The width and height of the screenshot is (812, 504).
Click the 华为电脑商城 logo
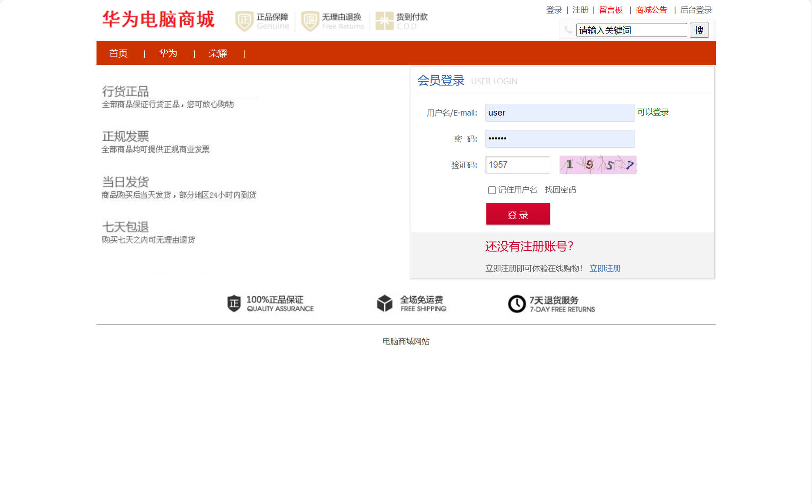(x=158, y=20)
